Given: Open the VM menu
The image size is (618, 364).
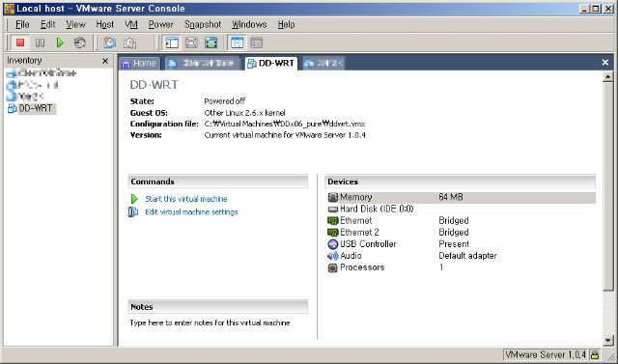Looking at the screenshot, I should pos(131,24).
